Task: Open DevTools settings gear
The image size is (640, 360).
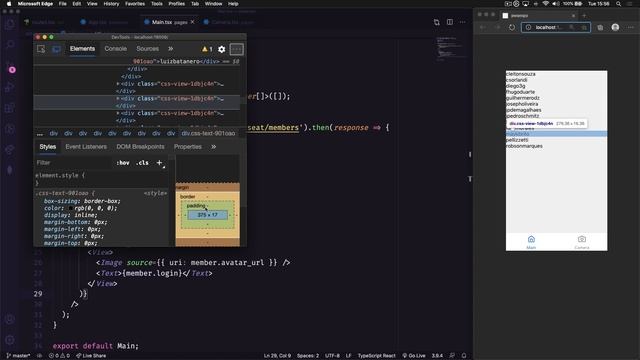Action: 222,49
